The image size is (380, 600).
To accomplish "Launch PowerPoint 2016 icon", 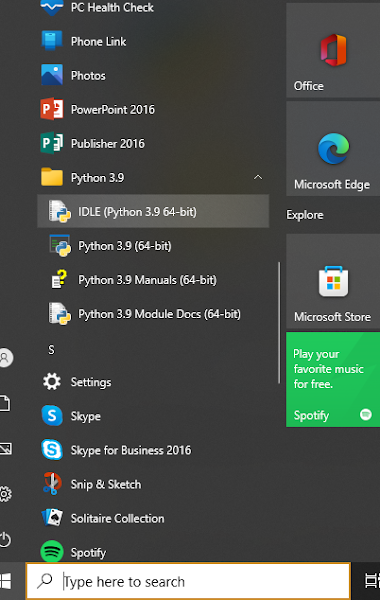I will (52, 109).
